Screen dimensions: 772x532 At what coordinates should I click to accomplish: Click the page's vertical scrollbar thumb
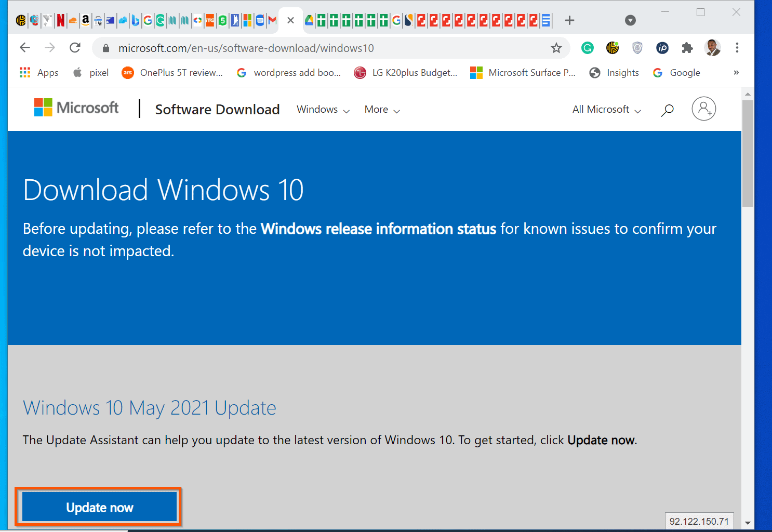point(748,153)
